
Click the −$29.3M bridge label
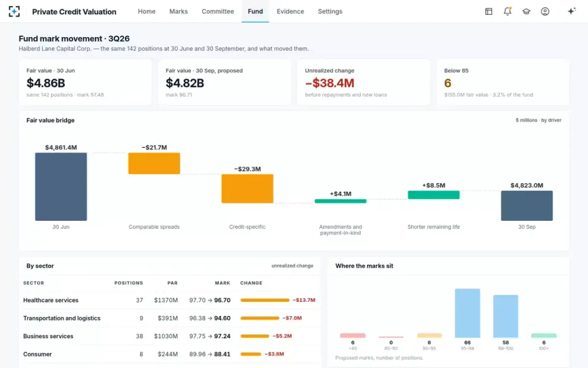click(x=247, y=169)
